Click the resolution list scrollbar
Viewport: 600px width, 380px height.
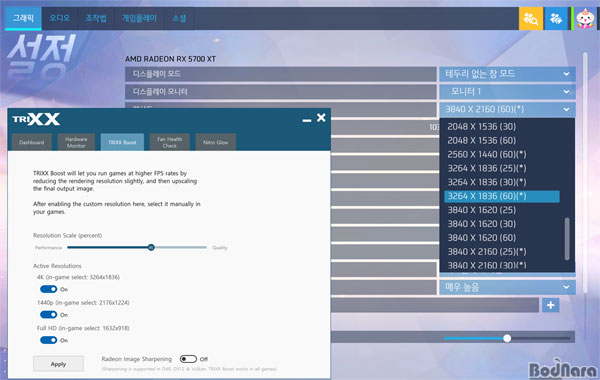(x=567, y=239)
